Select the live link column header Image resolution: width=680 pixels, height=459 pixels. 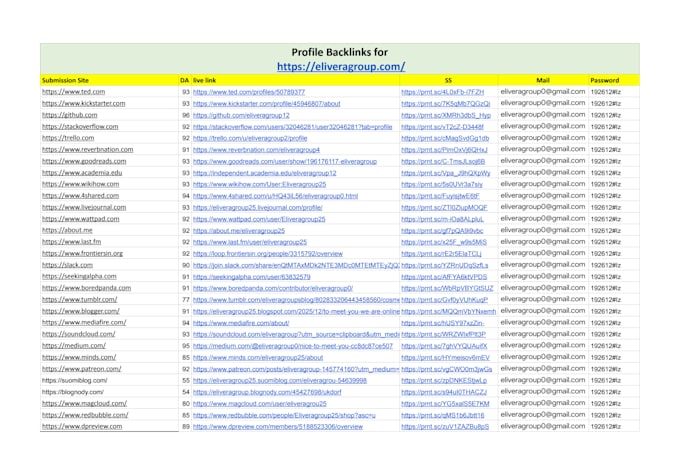pyautogui.click(x=204, y=80)
